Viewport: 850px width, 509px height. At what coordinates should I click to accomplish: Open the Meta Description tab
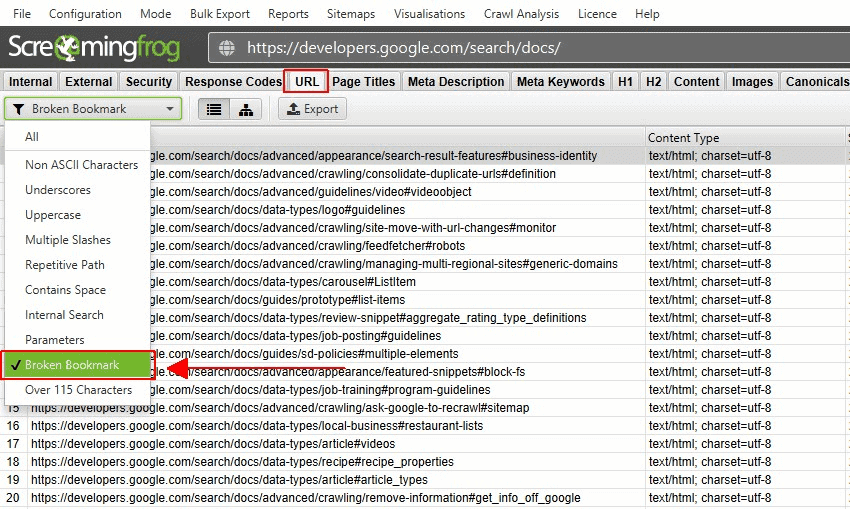click(456, 82)
